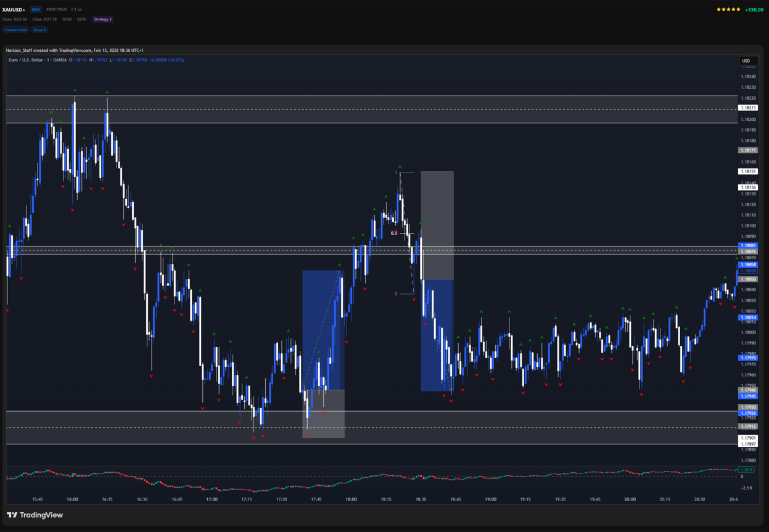The image size is (769, 532).
Task: Click the first yellow rating star
Action: 718,9
